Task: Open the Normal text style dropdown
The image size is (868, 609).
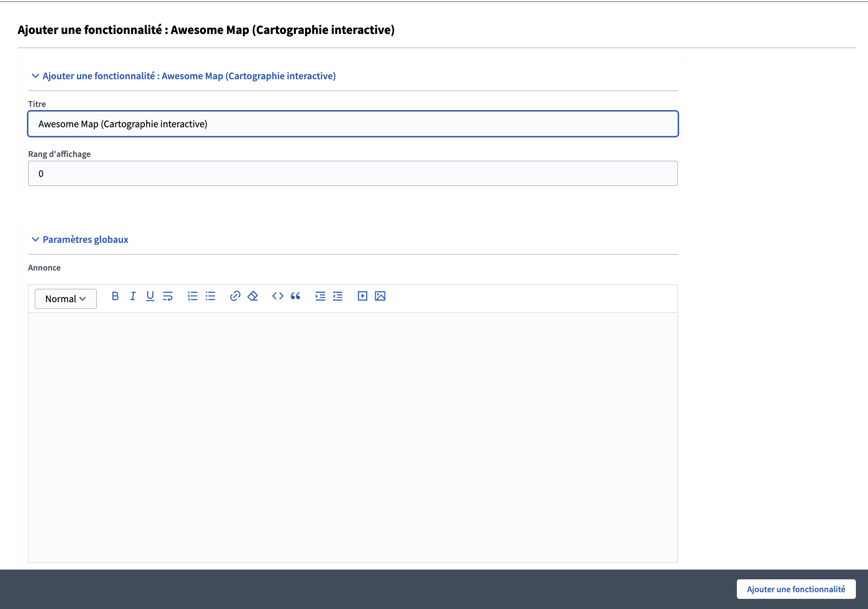Action: tap(66, 299)
